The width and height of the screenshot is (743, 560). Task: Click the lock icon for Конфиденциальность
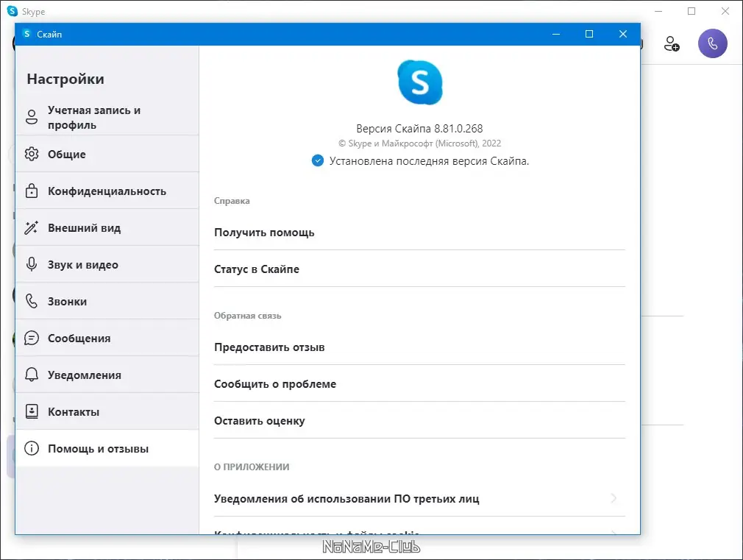point(32,191)
